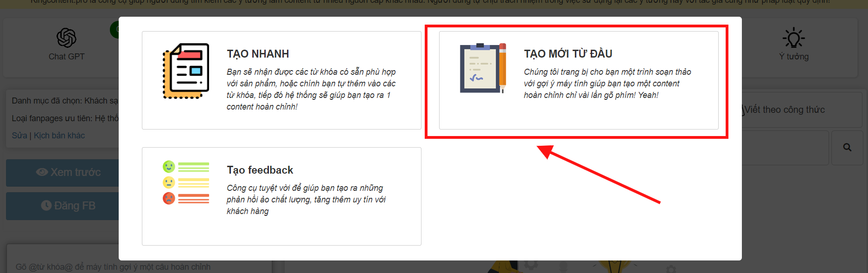
Task: Open the Ý tưởng lightbulb icon
Action: pos(794,38)
